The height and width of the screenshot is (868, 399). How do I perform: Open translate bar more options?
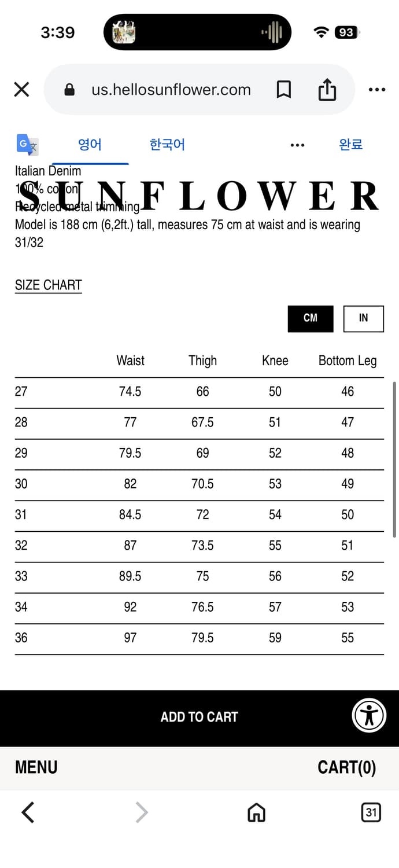click(297, 145)
